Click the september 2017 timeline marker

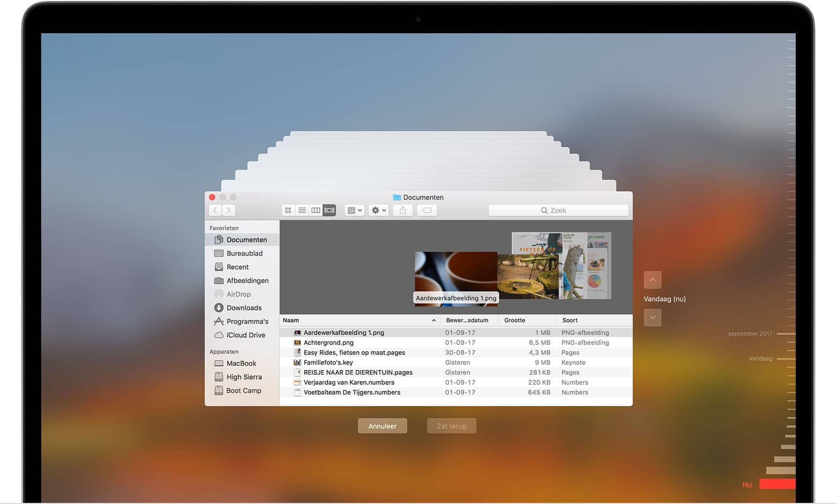(750, 333)
